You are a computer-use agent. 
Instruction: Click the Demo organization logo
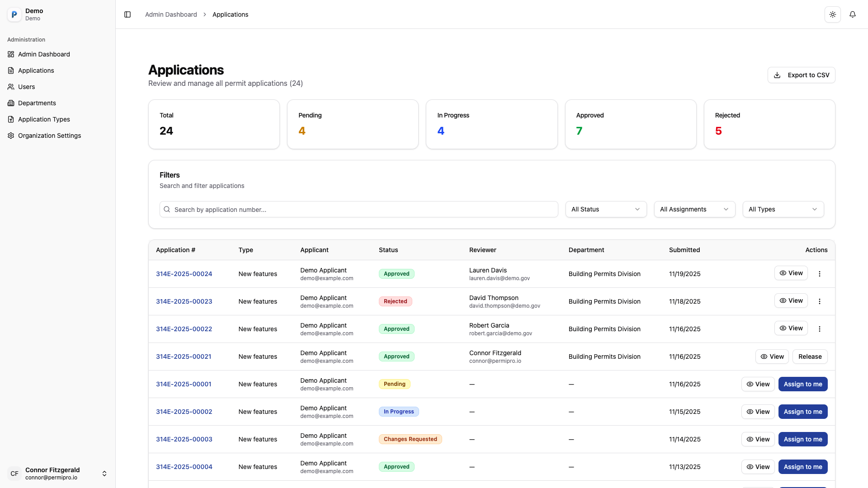(14, 14)
